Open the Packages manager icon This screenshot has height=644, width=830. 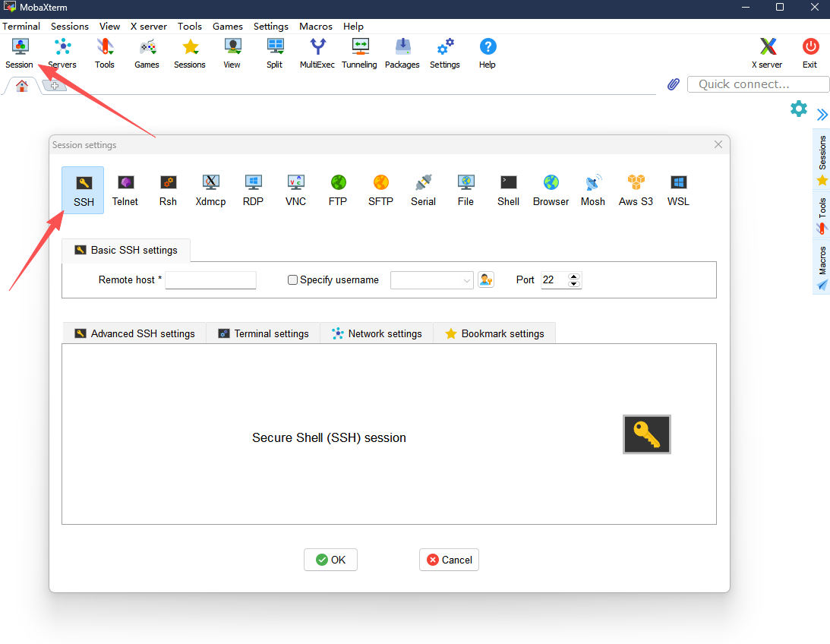tap(402, 53)
